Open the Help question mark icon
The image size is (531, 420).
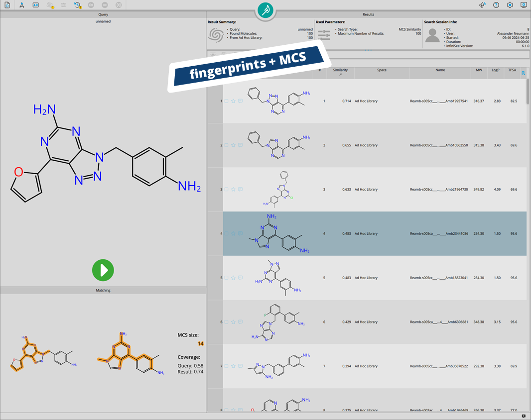click(496, 5)
